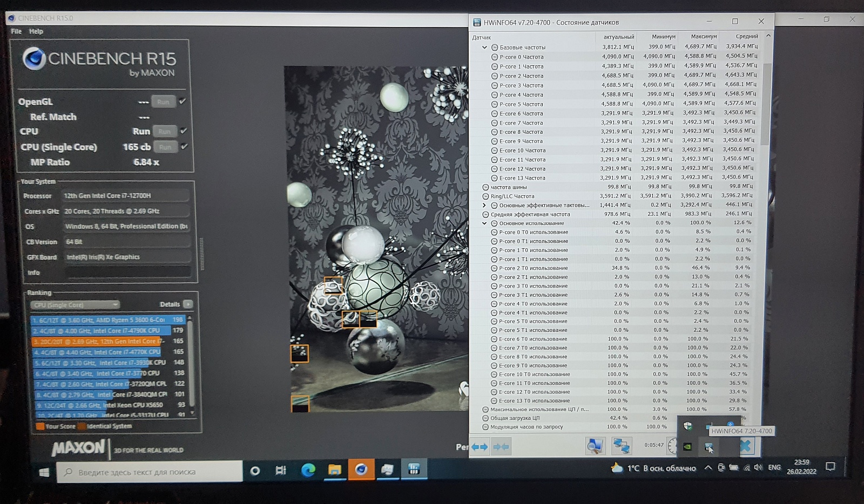The width and height of the screenshot is (864, 504).
Task: Expand the hidden system tray icons chevron
Action: coord(707,468)
